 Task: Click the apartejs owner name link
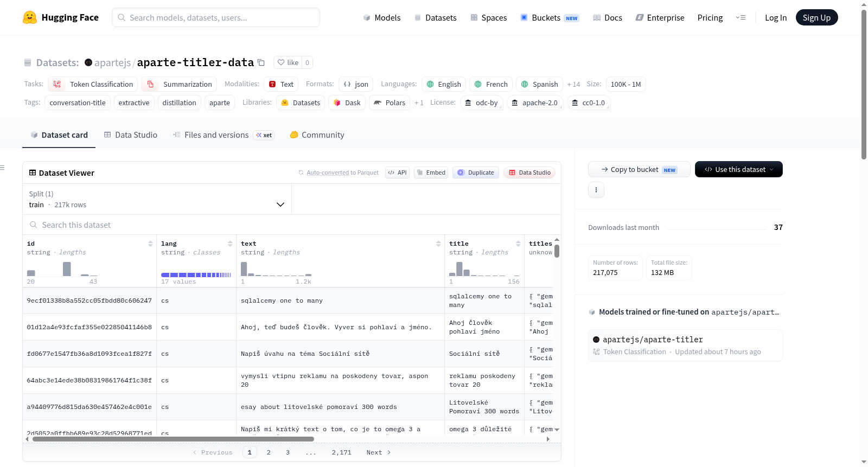[113, 62]
